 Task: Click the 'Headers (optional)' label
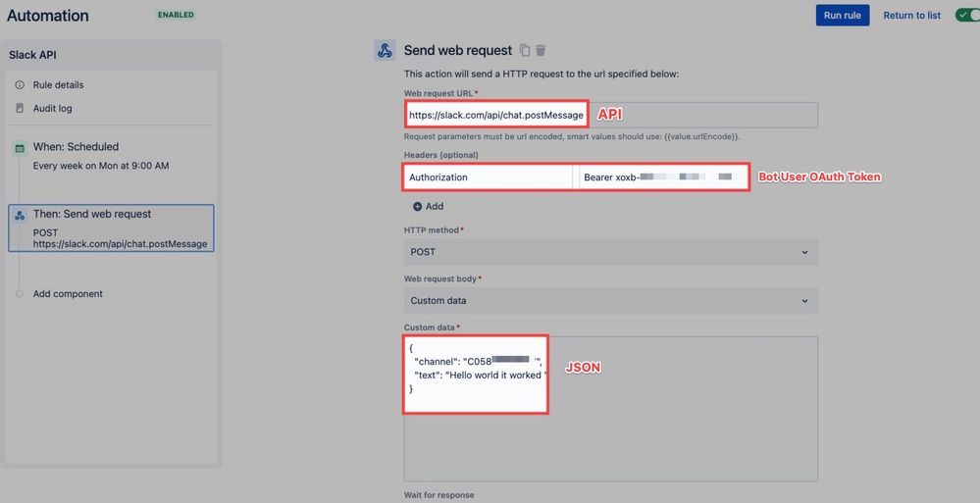coord(441,155)
